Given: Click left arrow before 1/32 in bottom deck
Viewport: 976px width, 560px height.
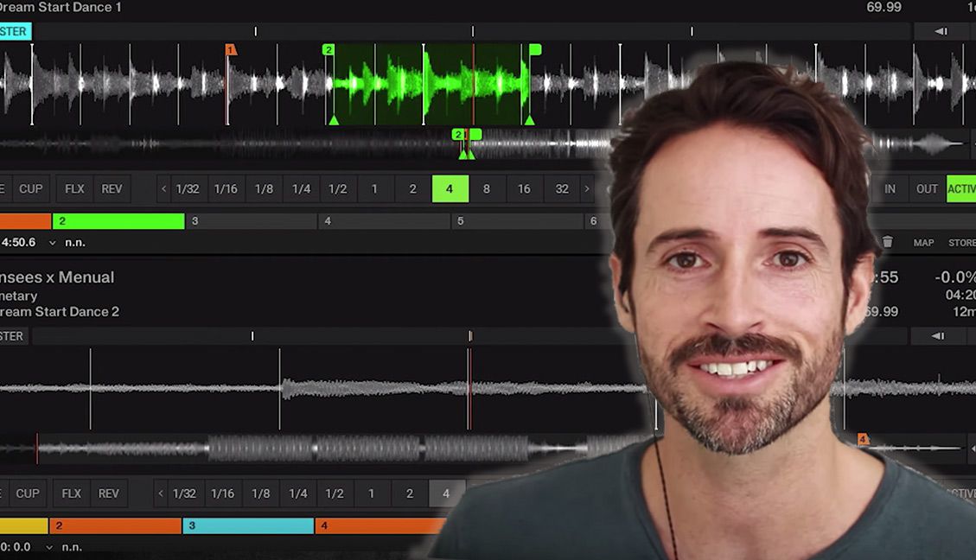Looking at the screenshot, I should 161,493.
